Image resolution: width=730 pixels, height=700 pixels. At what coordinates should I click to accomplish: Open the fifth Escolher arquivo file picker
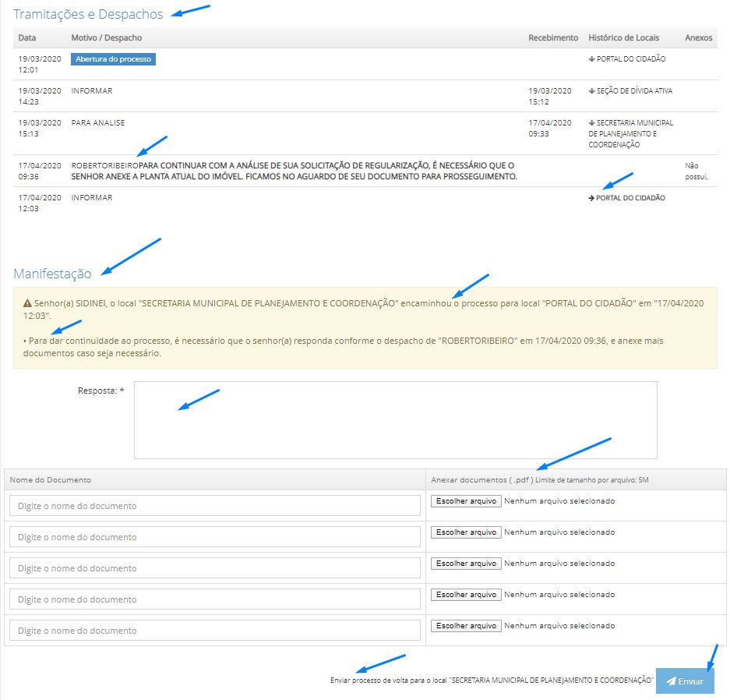466,626
